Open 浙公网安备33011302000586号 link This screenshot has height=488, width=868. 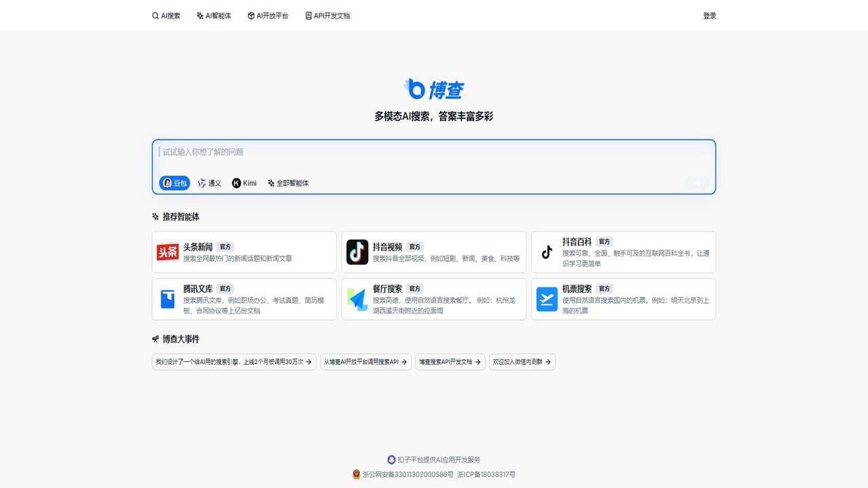click(x=408, y=474)
